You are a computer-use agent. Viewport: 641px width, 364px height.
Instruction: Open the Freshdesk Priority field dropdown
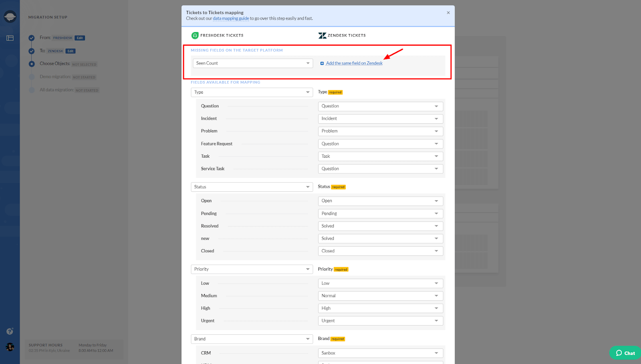point(252,269)
